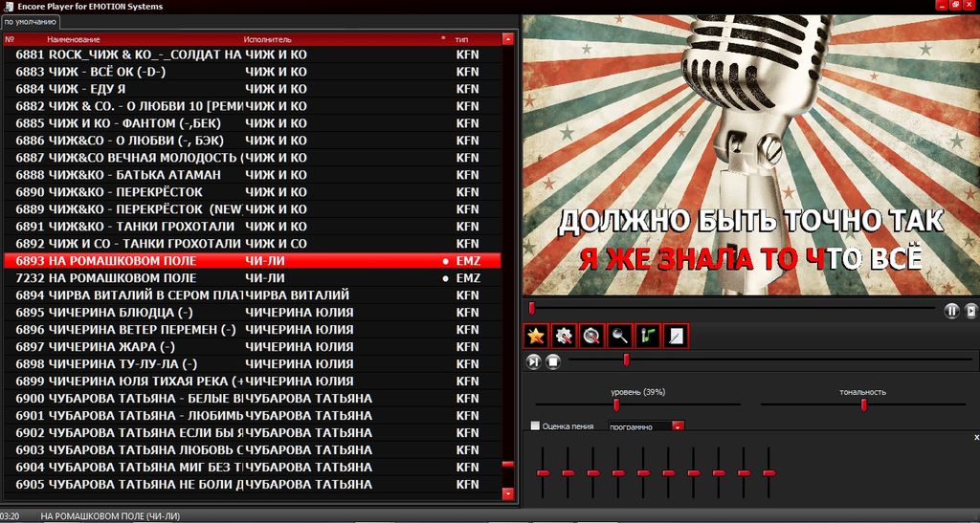Click the page with pencil icon
980x523 pixels.
coord(675,336)
